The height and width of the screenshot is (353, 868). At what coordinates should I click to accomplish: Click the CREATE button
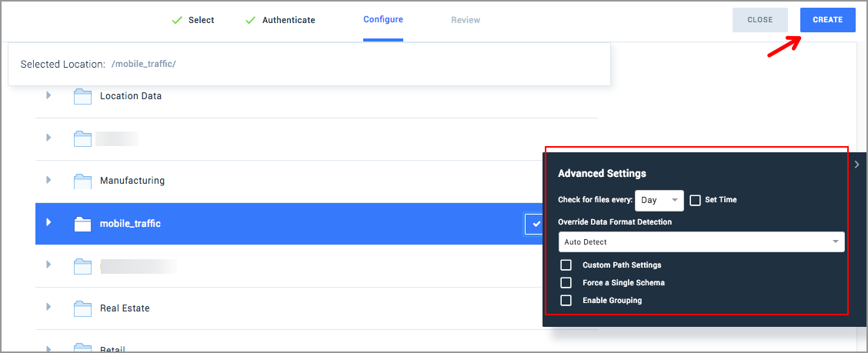point(827,20)
